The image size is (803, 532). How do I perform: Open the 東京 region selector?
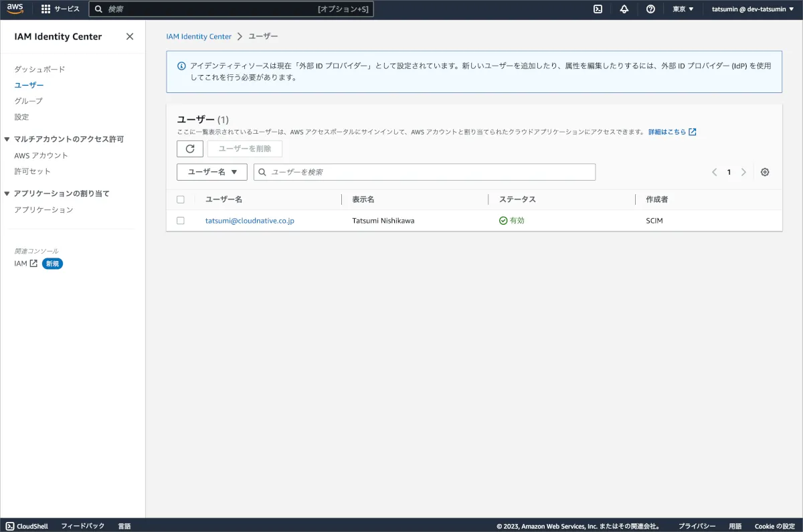tap(683, 9)
